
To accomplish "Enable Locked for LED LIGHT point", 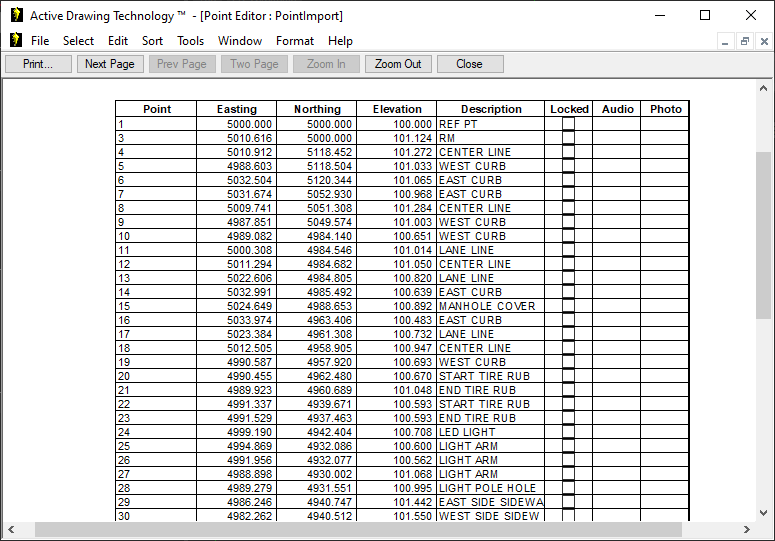I will (568, 432).
